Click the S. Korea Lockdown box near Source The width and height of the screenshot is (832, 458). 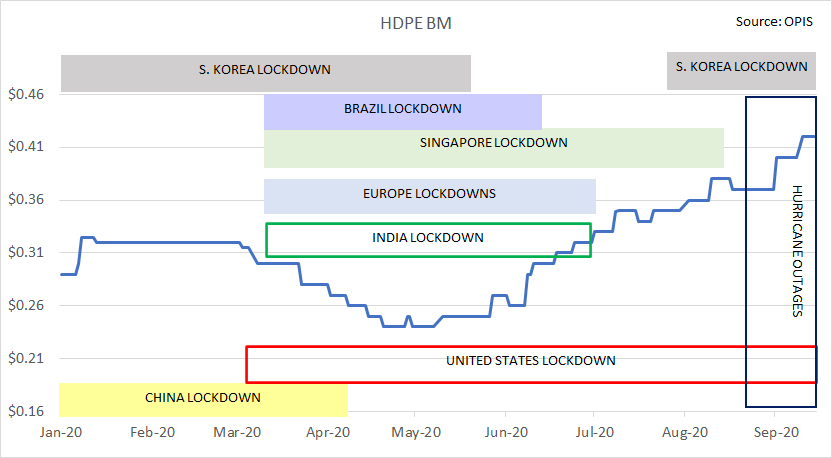coord(741,67)
